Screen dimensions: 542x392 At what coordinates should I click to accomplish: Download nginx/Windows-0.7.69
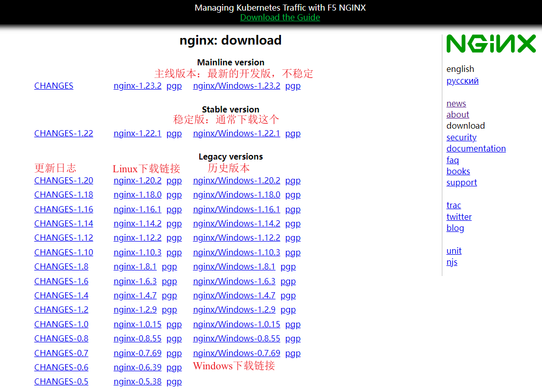(236, 353)
